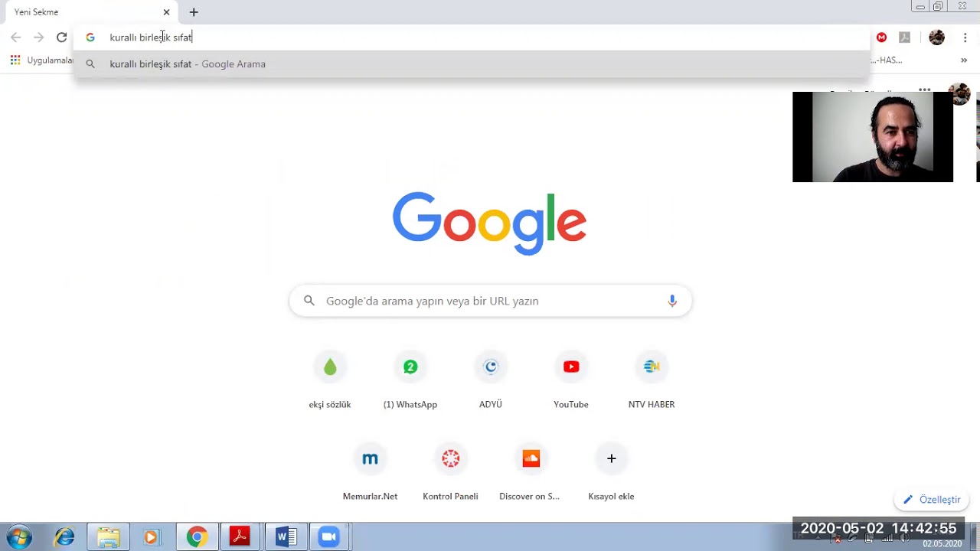
Task: Go back using the browser back arrow
Action: click(16, 37)
